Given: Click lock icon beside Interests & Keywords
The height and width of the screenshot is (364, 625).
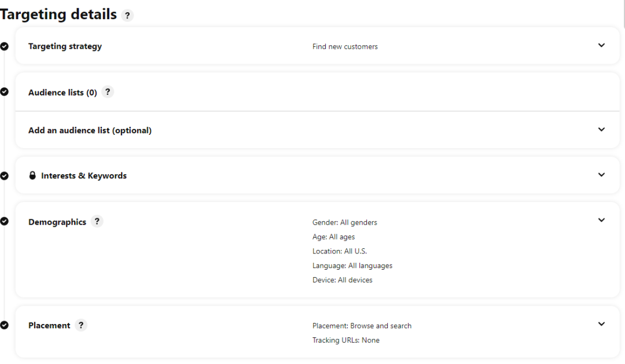Looking at the screenshot, I should coord(32,175).
